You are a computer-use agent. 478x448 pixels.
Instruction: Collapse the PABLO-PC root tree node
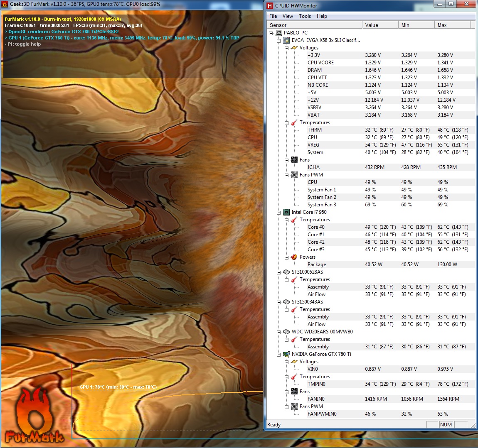pyautogui.click(x=271, y=33)
